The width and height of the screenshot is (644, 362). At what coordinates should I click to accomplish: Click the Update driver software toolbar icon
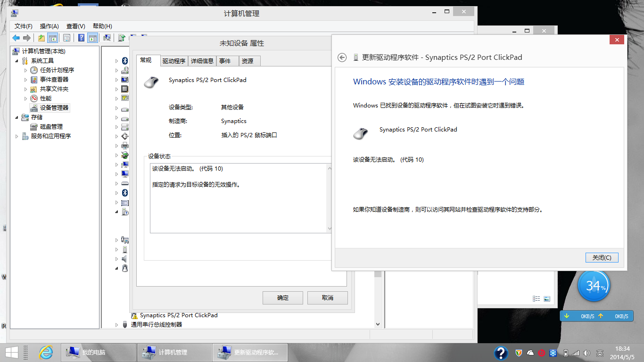coord(122,38)
